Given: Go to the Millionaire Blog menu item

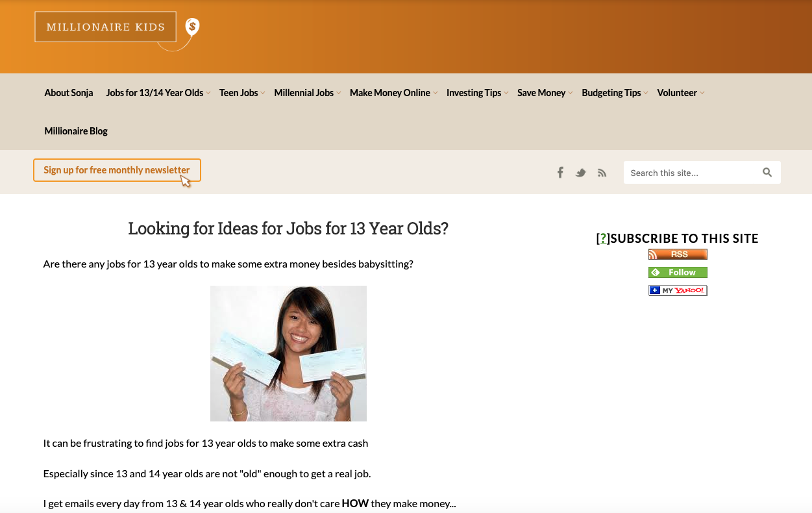Looking at the screenshot, I should [76, 131].
